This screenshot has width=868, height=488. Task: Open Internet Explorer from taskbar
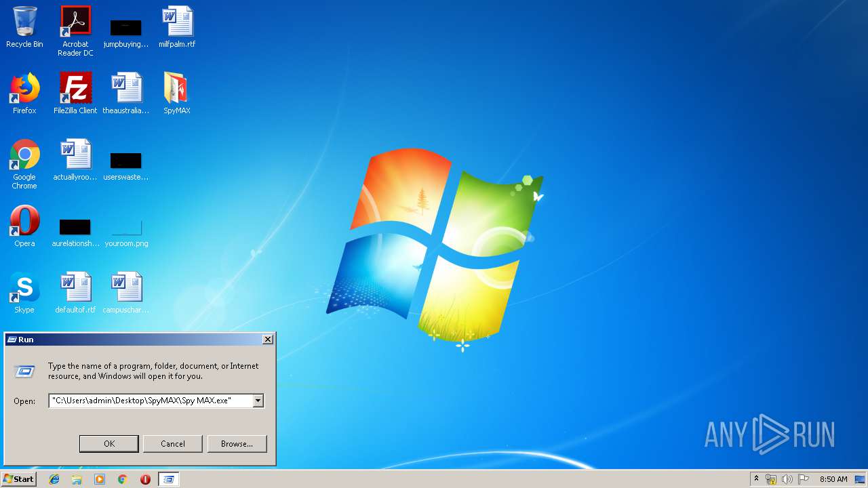pyautogui.click(x=54, y=479)
